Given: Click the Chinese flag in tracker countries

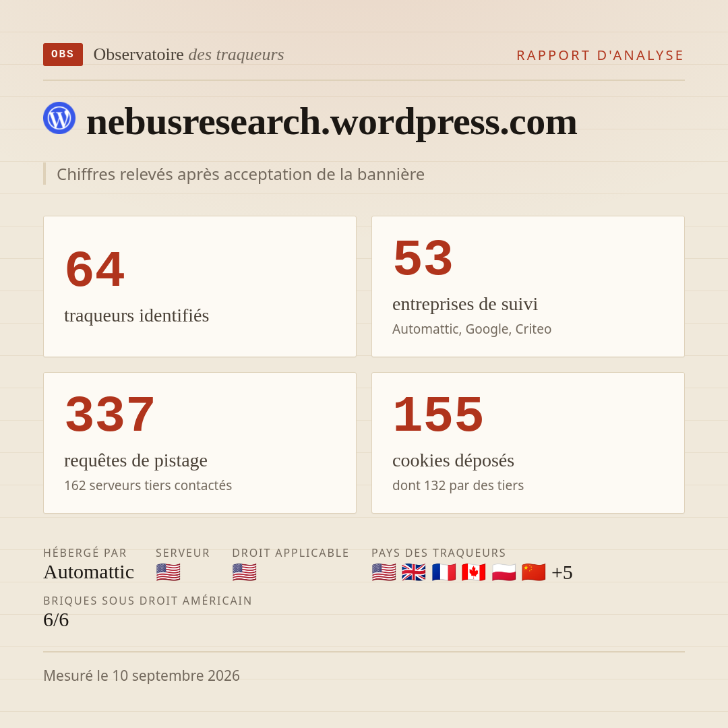Looking at the screenshot, I should click(x=533, y=572).
